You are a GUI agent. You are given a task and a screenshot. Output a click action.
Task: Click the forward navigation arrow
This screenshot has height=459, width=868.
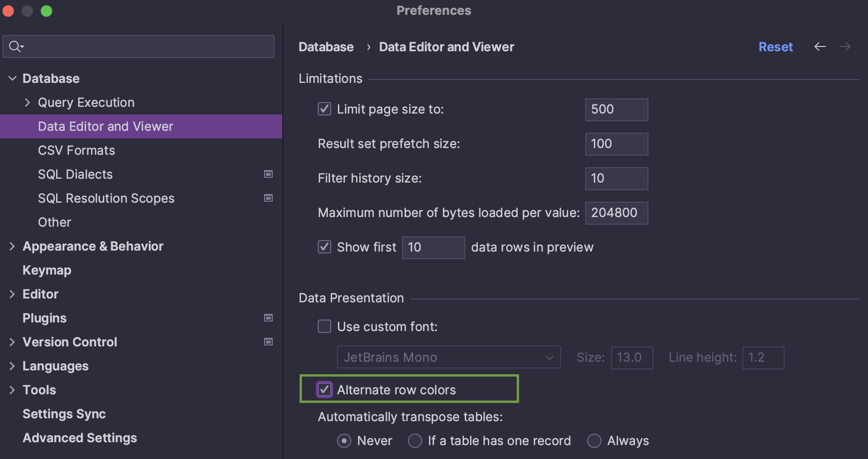845,46
